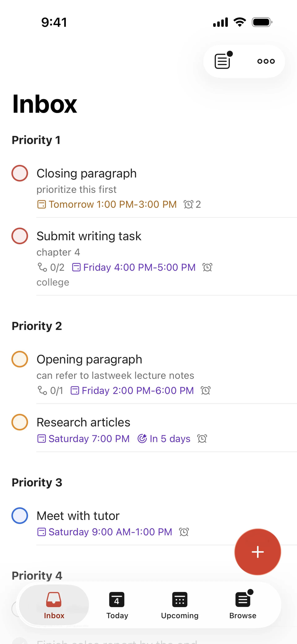The image size is (297, 644).
Task: Click the deadline icon on Research articles
Action: 142,439
